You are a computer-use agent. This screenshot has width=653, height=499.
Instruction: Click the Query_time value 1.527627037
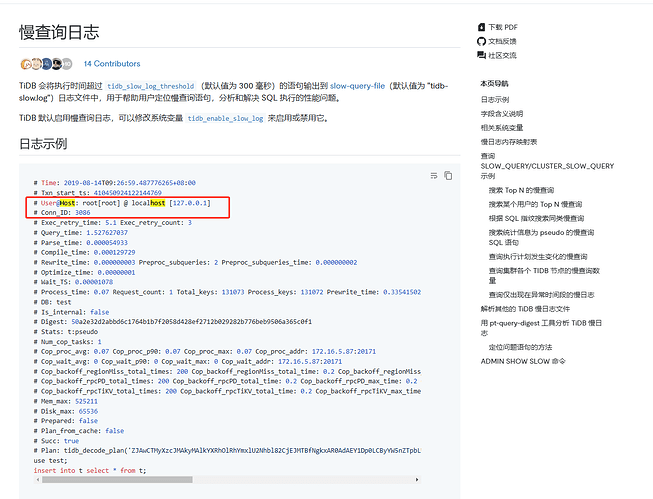coord(107,233)
